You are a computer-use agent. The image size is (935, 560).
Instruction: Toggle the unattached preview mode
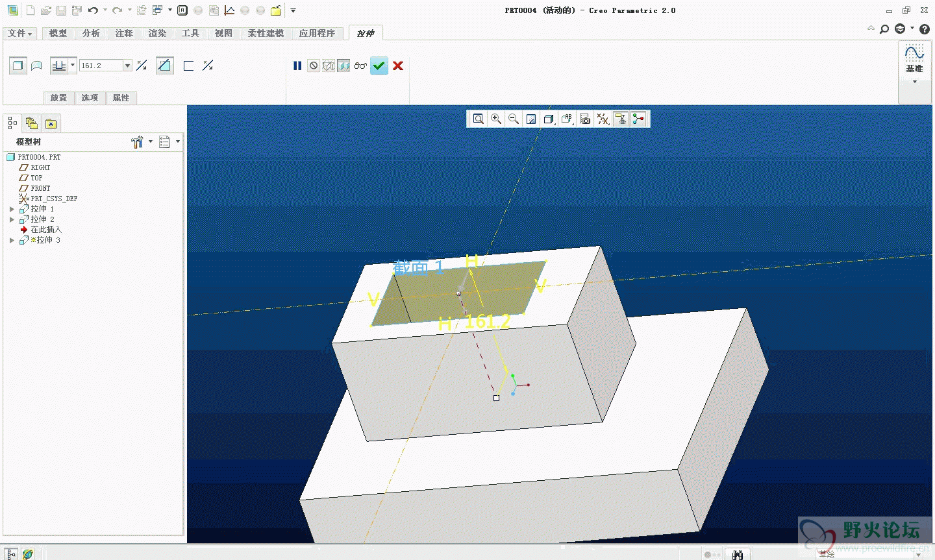pos(329,66)
